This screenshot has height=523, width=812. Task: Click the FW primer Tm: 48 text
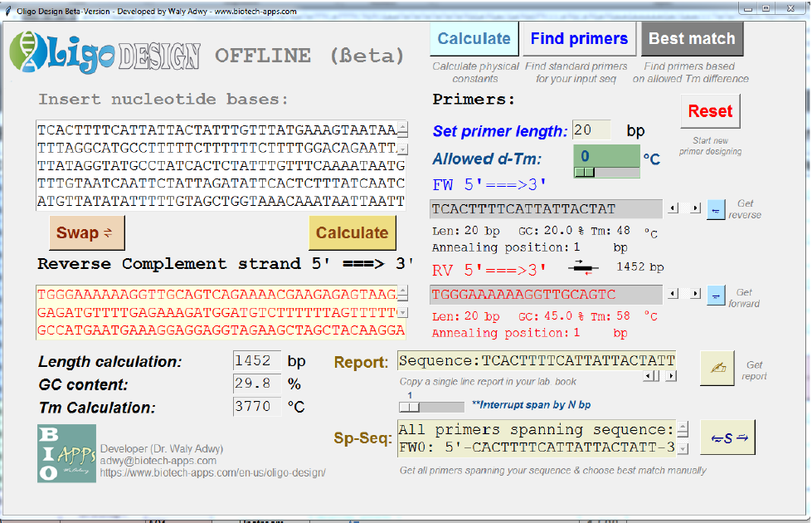pos(610,231)
